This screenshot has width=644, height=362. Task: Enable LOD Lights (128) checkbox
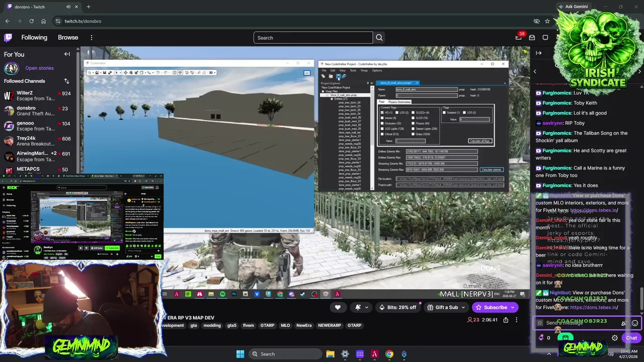coord(382,129)
